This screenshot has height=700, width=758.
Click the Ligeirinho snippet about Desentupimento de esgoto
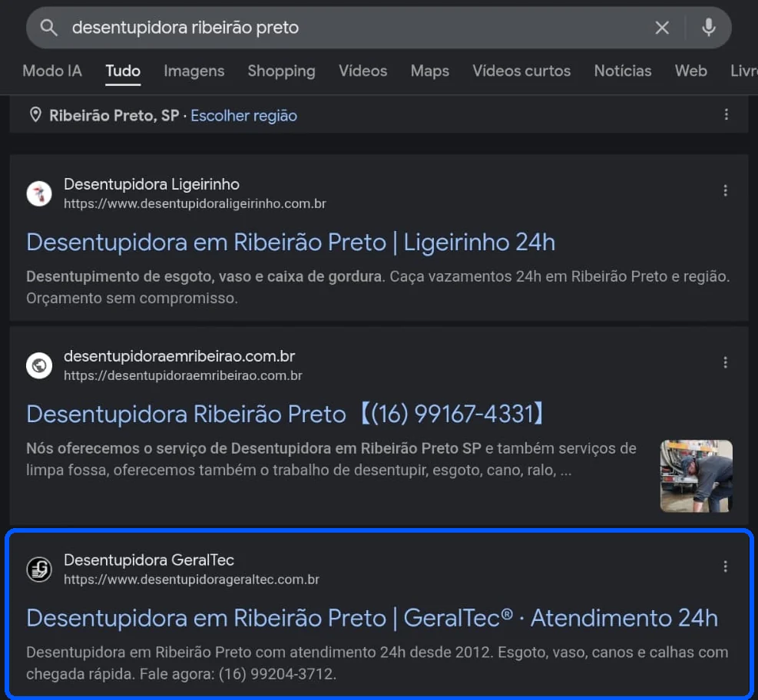378,287
